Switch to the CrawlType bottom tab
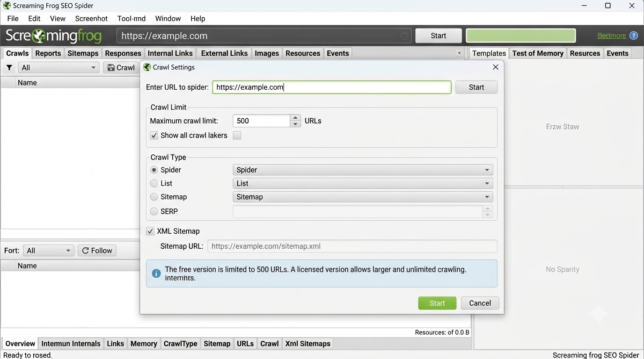The height and width of the screenshot is (359, 644). click(180, 344)
